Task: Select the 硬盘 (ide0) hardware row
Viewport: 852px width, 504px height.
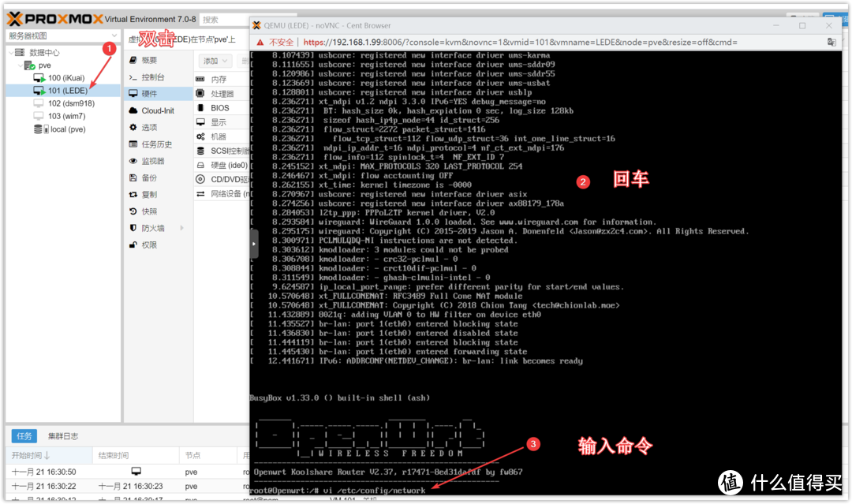Action: point(222,165)
